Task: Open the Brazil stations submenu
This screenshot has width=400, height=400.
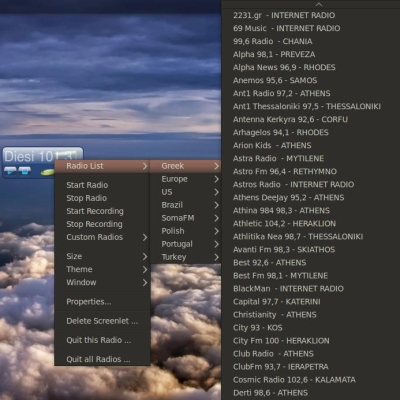Action: [x=185, y=205]
